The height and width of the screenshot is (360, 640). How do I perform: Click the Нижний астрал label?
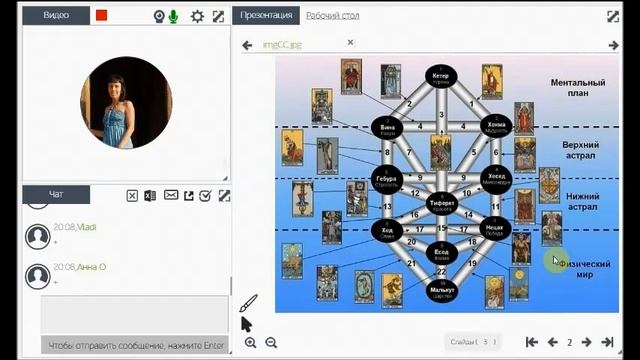click(x=582, y=202)
